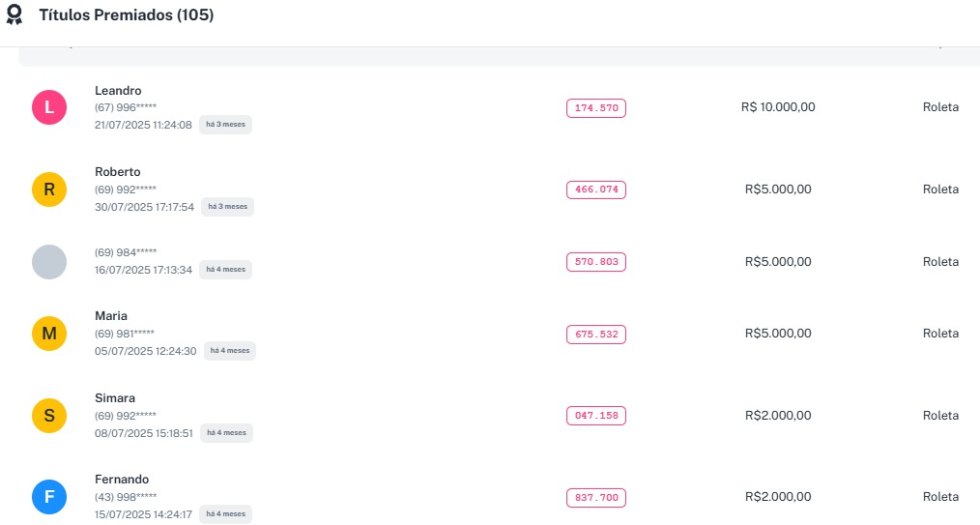
Task: Click the ticket number 466.074 badge
Action: tap(596, 190)
